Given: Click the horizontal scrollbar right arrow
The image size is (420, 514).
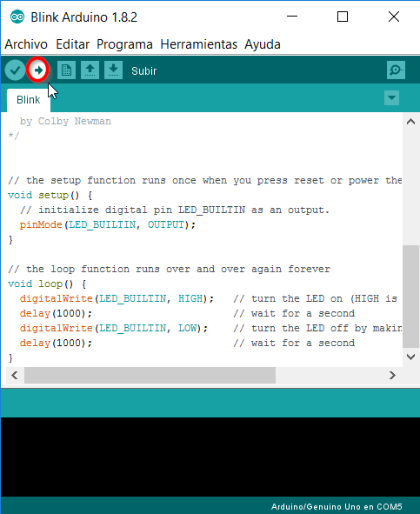Looking at the screenshot, I should click(x=392, y=376).
